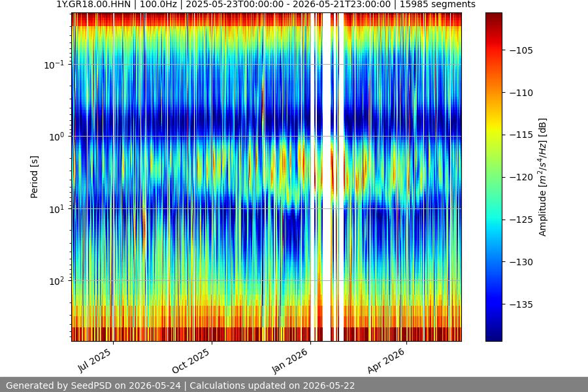Click the 10¹ period tick label
Image resolution: width=588 pixels, height=392 pixels.
(x=56, y=209)
